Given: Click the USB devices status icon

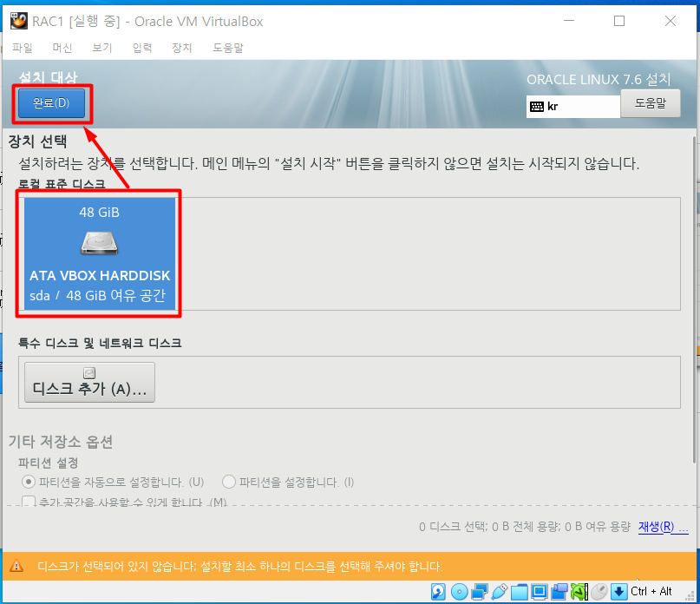Looking at the screenshot, I should tap(499, 592).
